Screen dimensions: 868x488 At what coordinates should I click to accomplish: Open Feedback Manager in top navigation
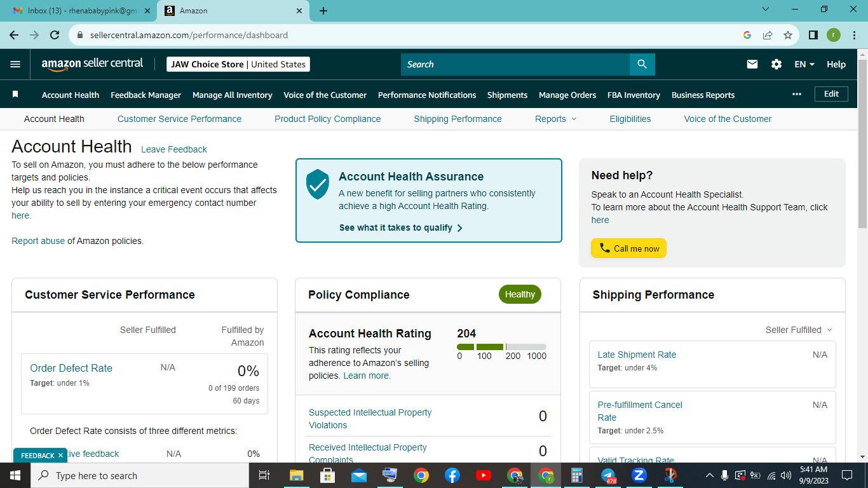point(146,95)
